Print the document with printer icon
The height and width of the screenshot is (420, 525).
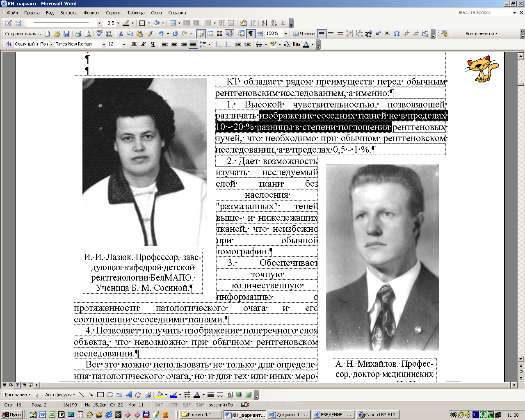(x=78, y=34)
